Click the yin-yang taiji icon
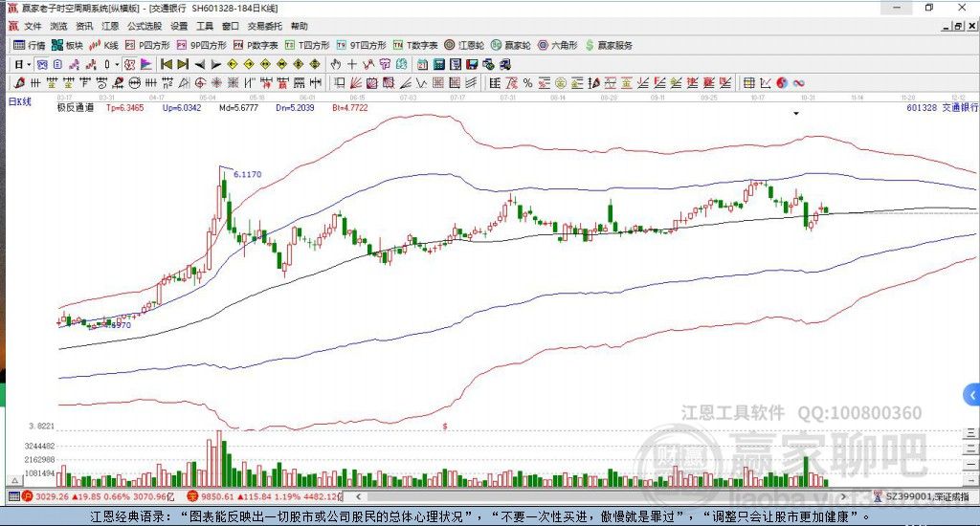The height and width of the screenshot is (526, 980). pyautogui.click(x=782, y=82)
